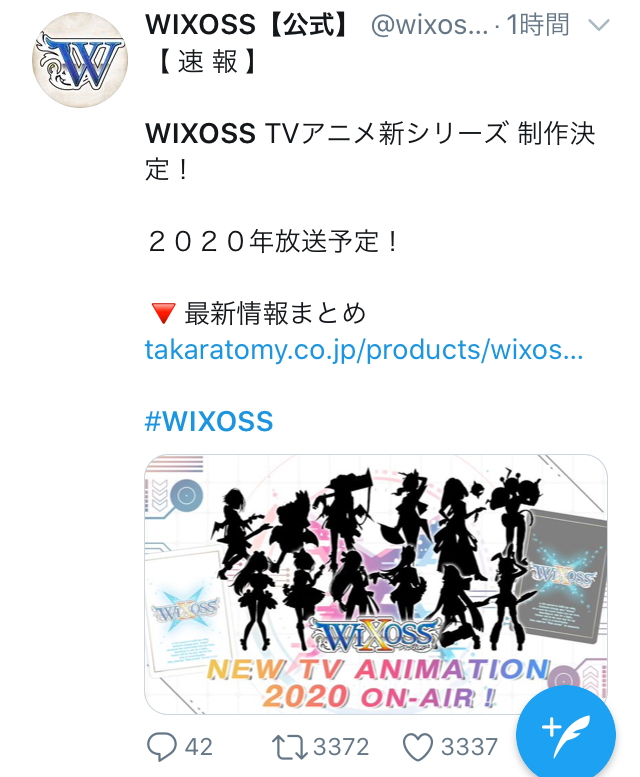Image resolution: width=640 pixels, height=777 pixels.
Task: Tap the red triangle emoji
Action: point(163,314)
